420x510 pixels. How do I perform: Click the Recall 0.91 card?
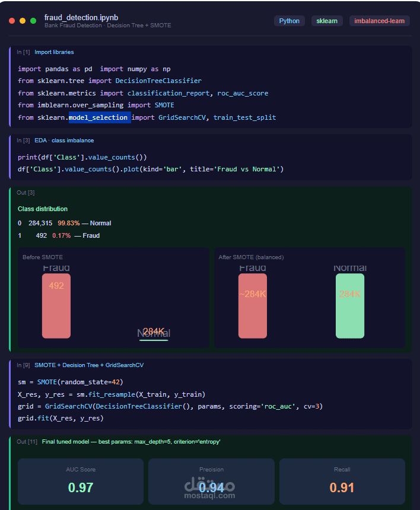click(x=342, y=482)
